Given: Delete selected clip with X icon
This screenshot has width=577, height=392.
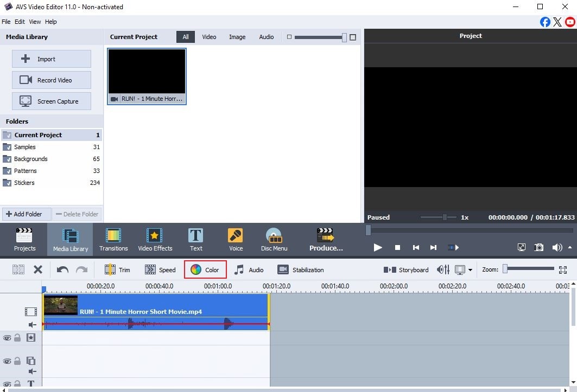Looking at the screenshot, I should click(38, 269).
